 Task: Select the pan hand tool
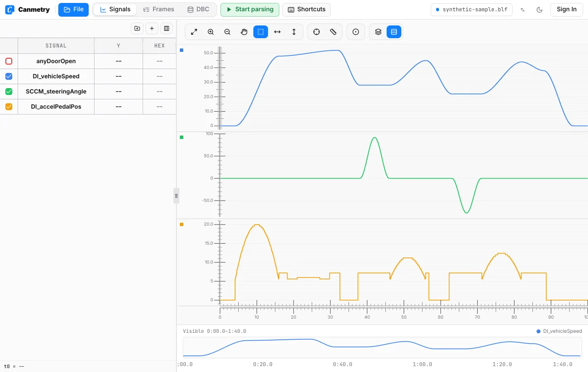point(244,32)
